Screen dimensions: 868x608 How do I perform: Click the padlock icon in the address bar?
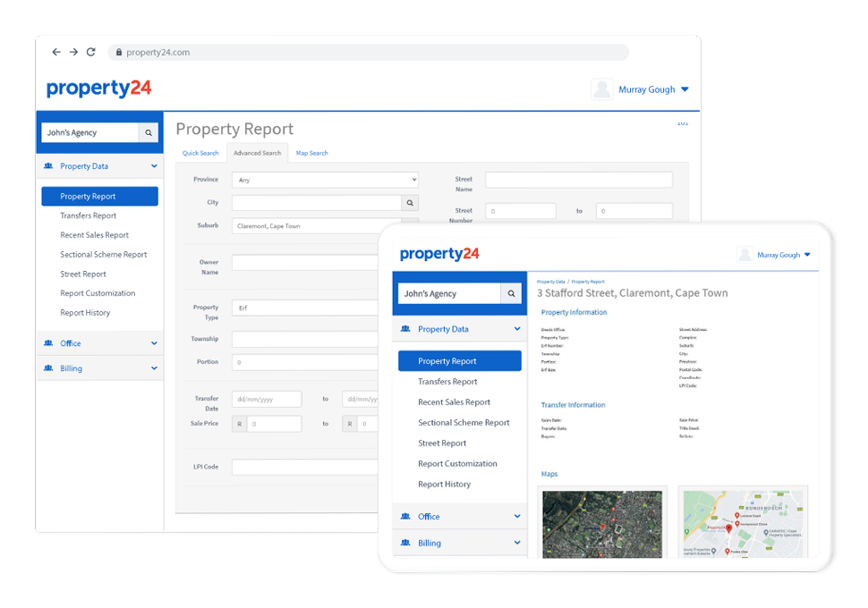tap(119, 52)
